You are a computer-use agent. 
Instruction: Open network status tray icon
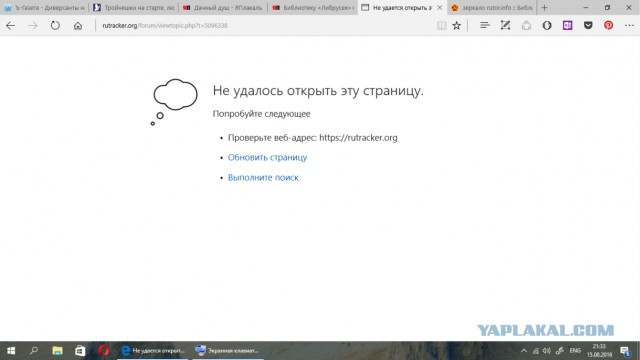(x=536, y=351)
